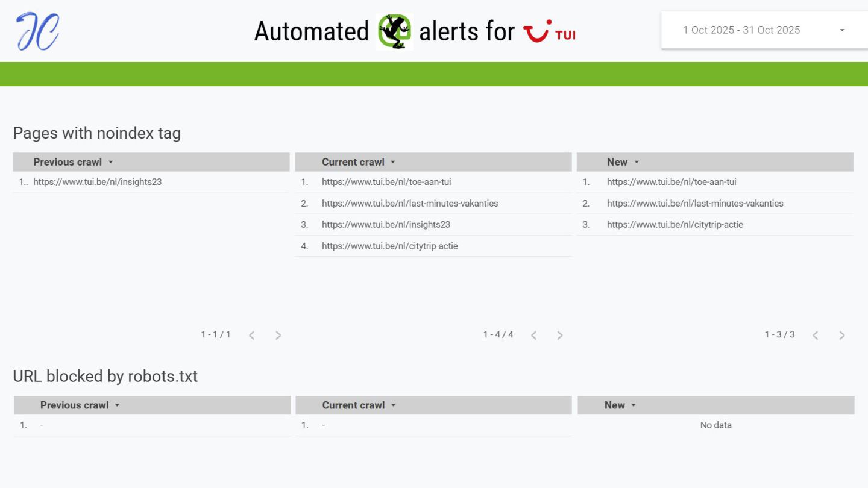
Task: Go to previous page beside 1 - 3 / 3
Action: (816, 335)
